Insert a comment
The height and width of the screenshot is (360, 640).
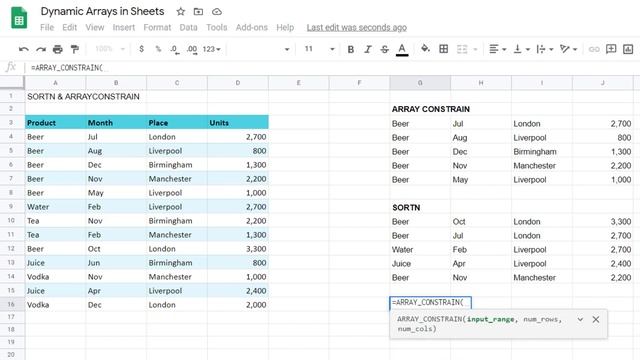(x=611, y=49)
